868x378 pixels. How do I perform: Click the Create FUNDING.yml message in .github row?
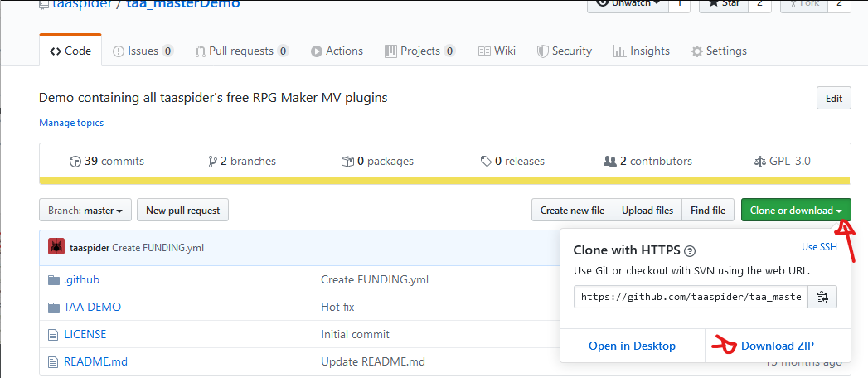point(375,279)
